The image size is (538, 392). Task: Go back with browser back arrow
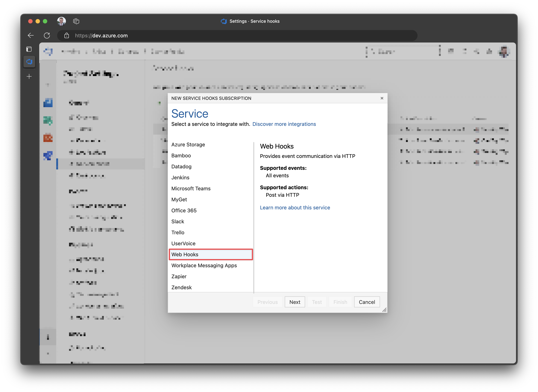pos(31,36)
